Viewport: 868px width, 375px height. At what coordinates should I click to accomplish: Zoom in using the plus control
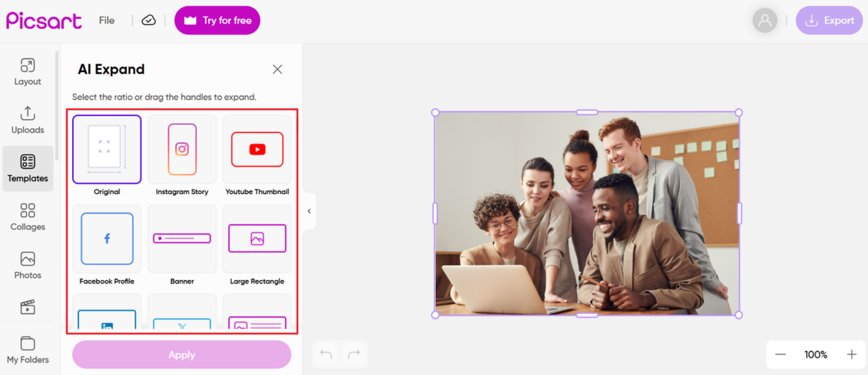point(851,354)
